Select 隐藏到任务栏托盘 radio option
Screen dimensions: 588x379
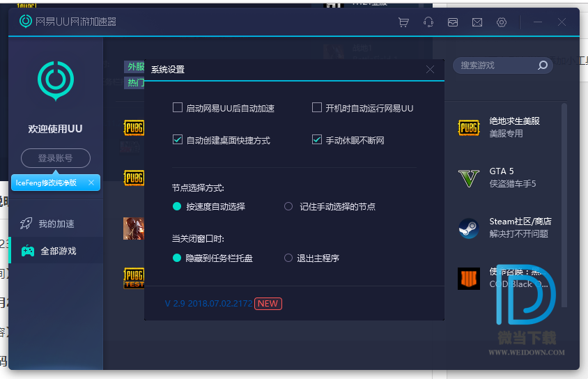177,258
